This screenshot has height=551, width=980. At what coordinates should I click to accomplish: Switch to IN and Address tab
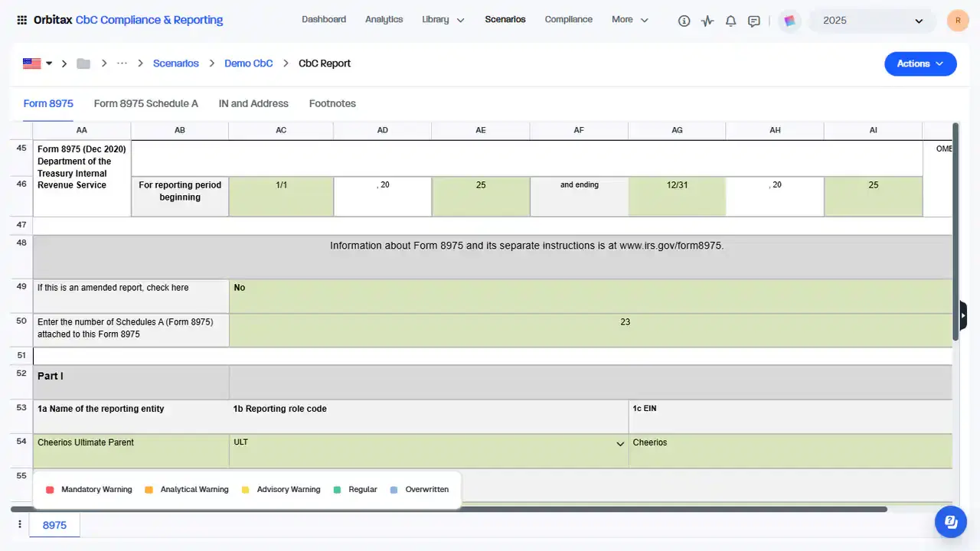253,103
